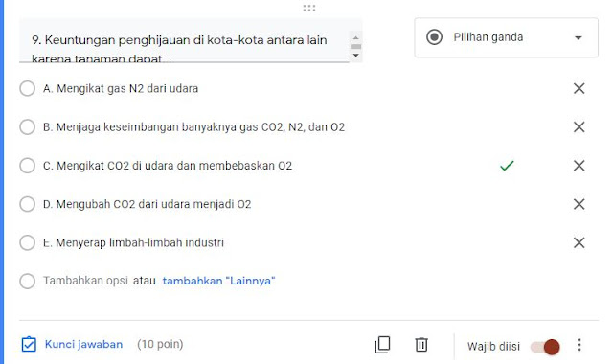This screenshot has width=613, height=364.
Task: Click Tambahkan opsi to add an option
Action: 85,281
